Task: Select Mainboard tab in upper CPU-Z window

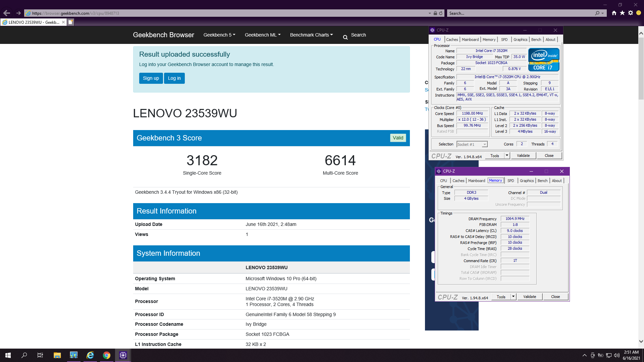Action: click(470, 40)
